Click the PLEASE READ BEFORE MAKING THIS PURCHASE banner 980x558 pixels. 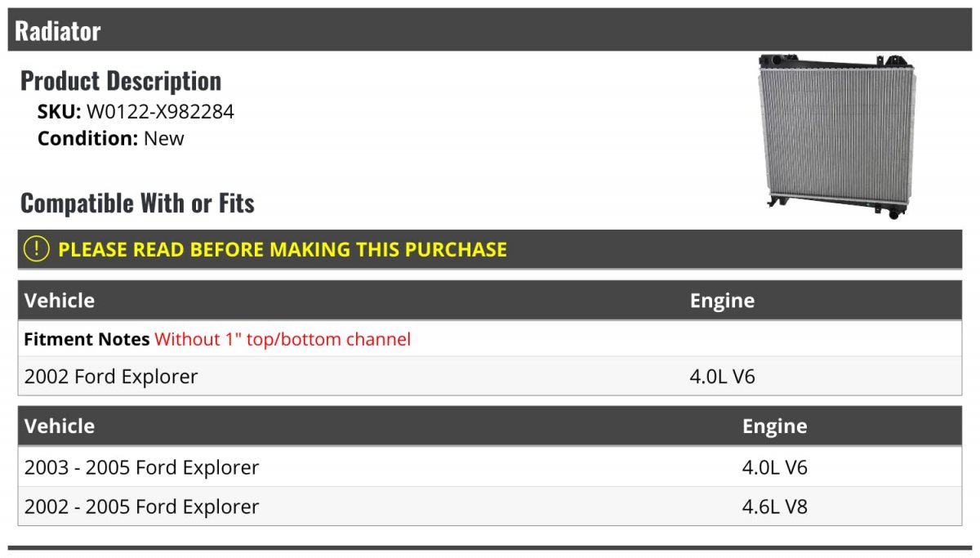490,249
